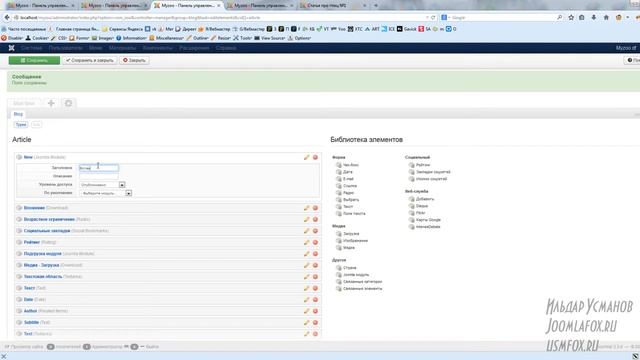Delete the Рейтинг element row

[x=315, y=242]
